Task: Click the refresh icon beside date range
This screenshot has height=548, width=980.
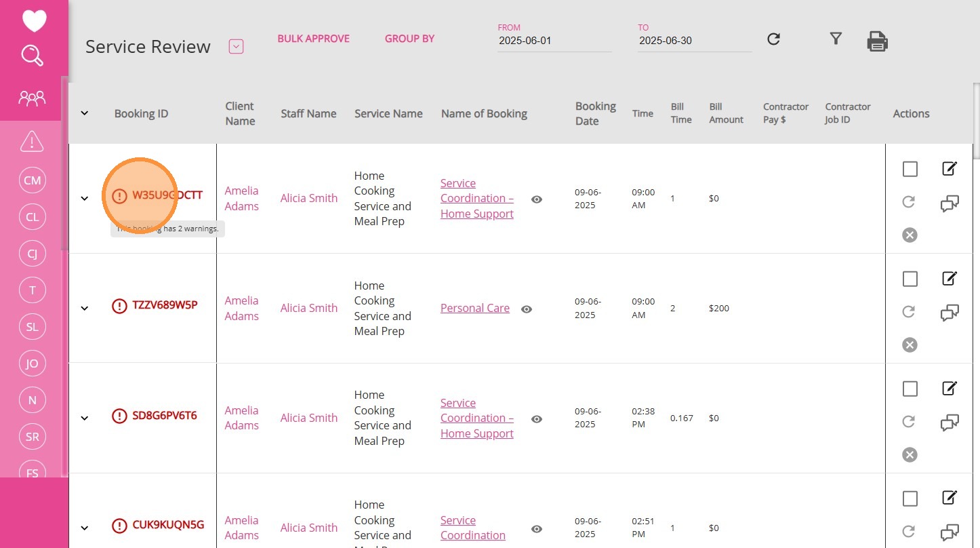Action: click(x=773, y=39)
